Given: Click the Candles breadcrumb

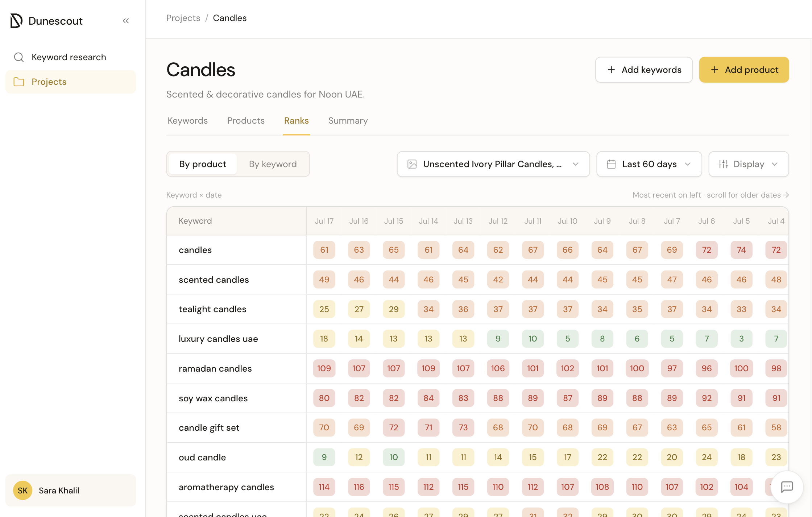Looking at the screenshot, I should pyautogui.click(x=230, y=18).
